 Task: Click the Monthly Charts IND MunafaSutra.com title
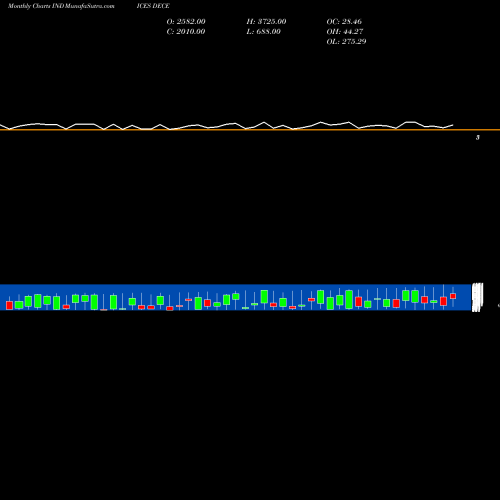61,6
